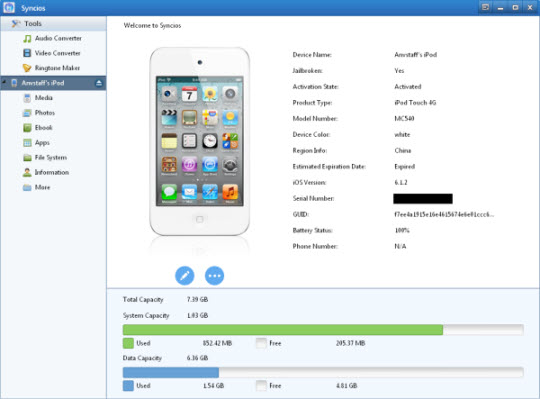
Task: Click the Syncios logo in title bar
Action: tap(9, 8)
